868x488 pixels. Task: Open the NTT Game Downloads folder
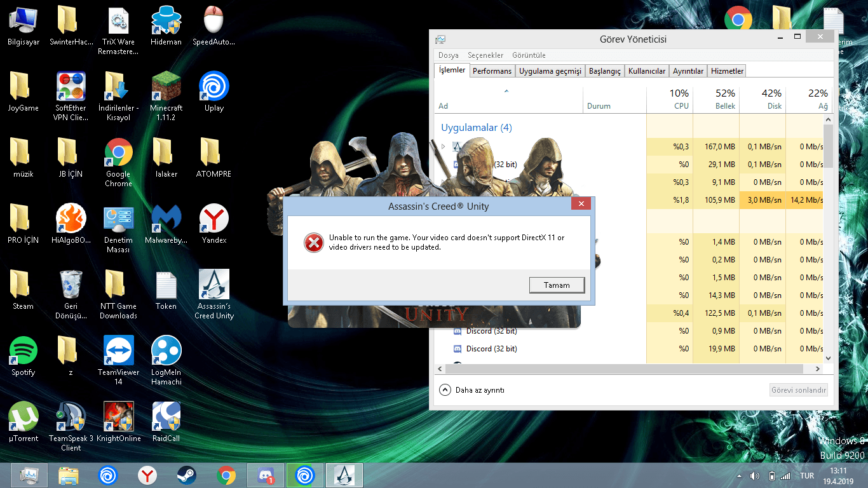click(118, 295)
